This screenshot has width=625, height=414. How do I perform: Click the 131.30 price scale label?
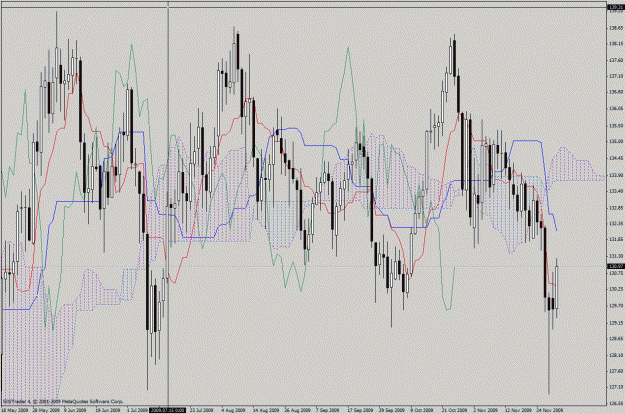(616, 256)
